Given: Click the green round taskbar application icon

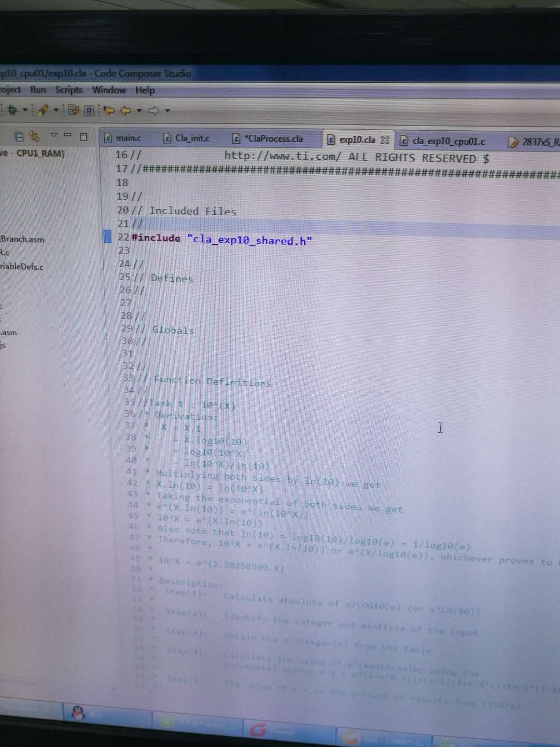Looking at the screenshot, I should (167, 721).
